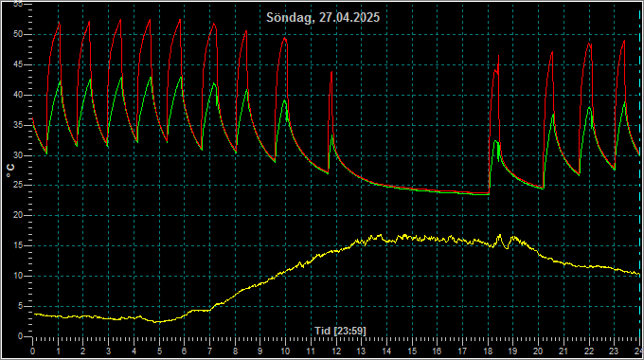Click hour 15 on the time axis
Viewport: 644px width, 360px height.
[412, 351]
